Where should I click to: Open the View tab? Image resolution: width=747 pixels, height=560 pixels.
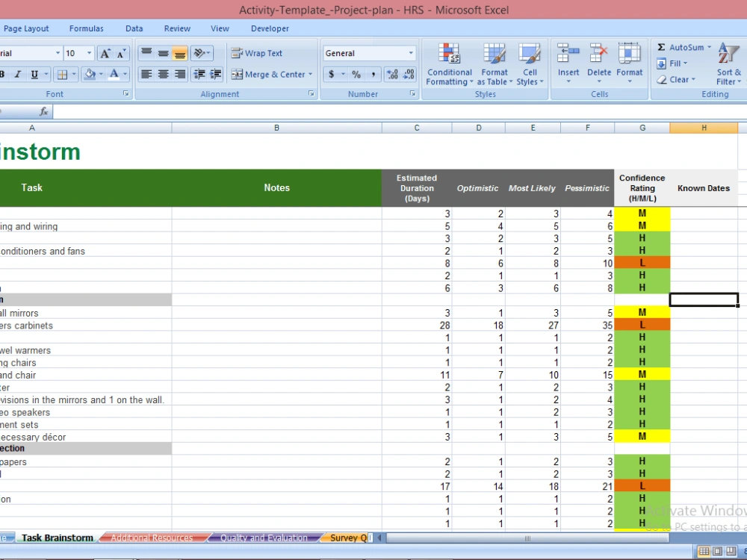click(x=220, y=28)
